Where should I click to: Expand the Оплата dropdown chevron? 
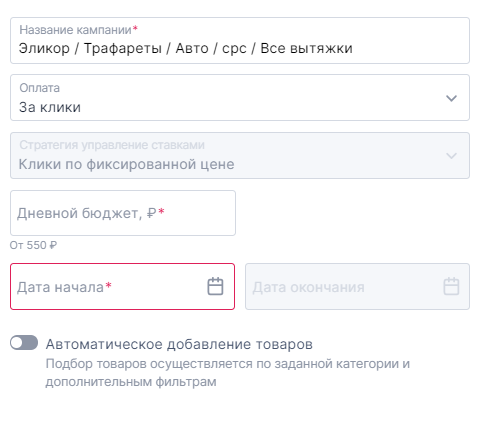point(451,98)
